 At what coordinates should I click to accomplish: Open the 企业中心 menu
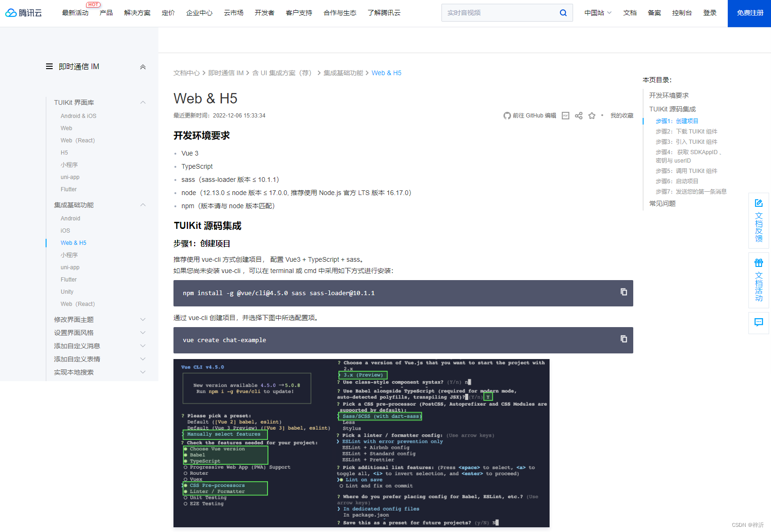click(199, 13)
